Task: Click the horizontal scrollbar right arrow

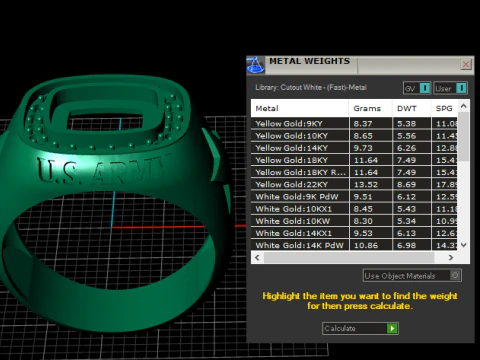Action: [x=451, y=258]
